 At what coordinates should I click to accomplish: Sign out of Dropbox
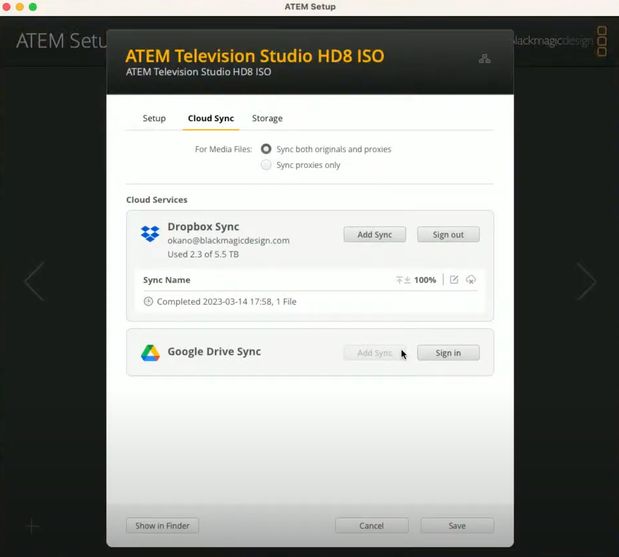(448, 234)
